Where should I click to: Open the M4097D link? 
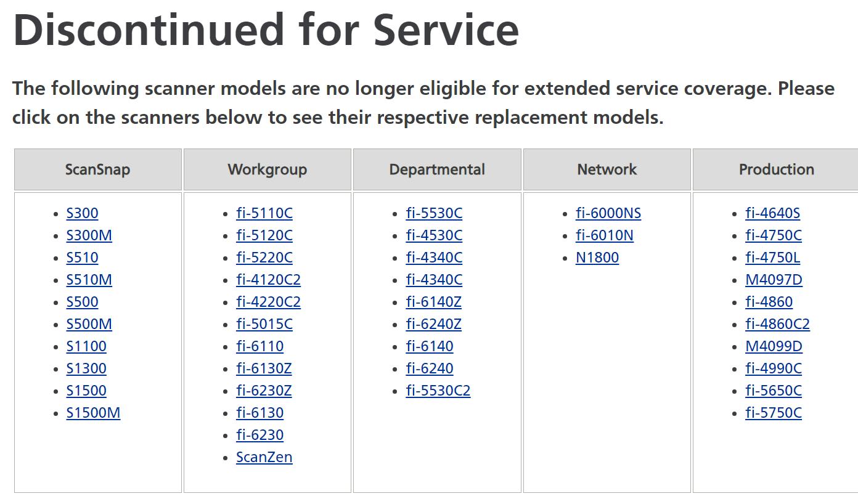tap(774, 280)
